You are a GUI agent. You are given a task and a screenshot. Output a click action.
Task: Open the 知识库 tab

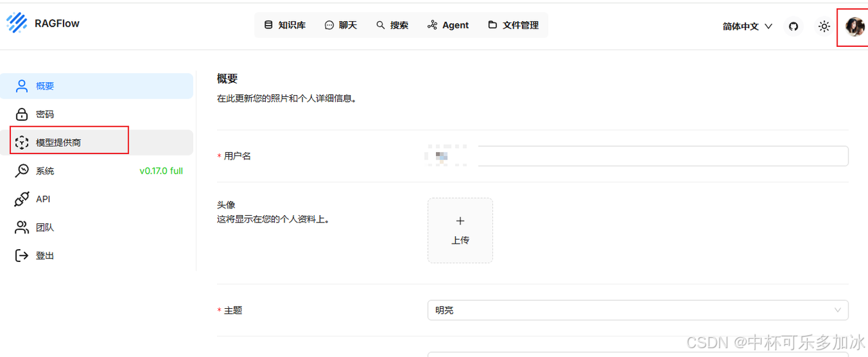click(x=285, y=25)
